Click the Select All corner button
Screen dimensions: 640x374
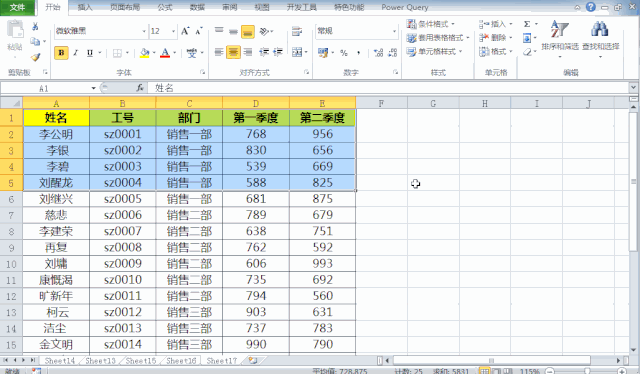pyautogui.click(x=11, y=103)
